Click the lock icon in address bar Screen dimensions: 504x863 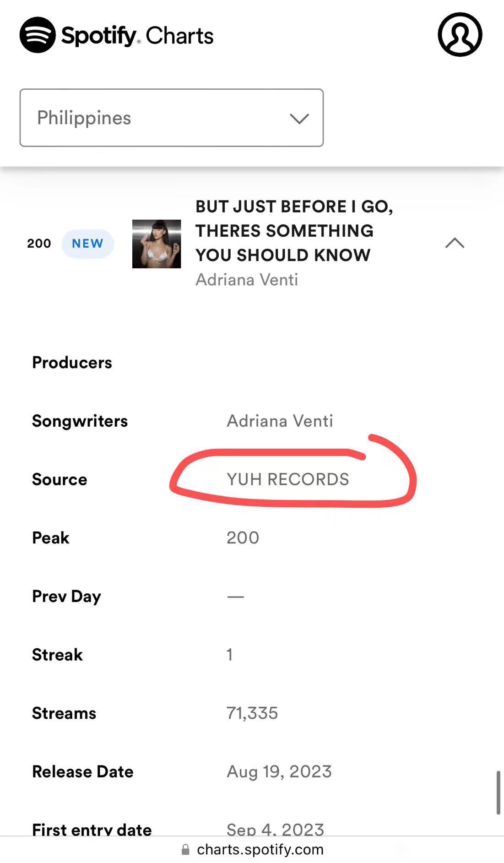(185, 850)
